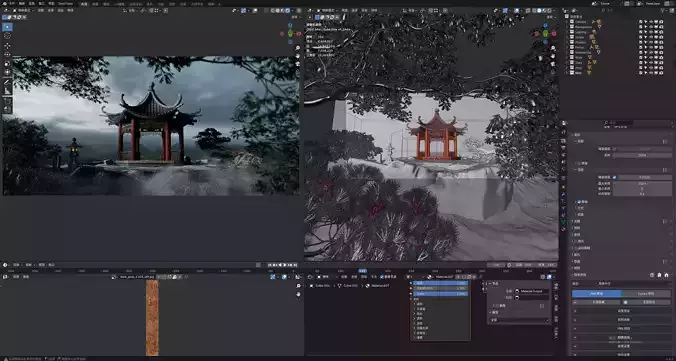Viewport: 676px width, 361px height.
Task: Click the orange texture strip in image editor
Action: (x=152, y=318)
